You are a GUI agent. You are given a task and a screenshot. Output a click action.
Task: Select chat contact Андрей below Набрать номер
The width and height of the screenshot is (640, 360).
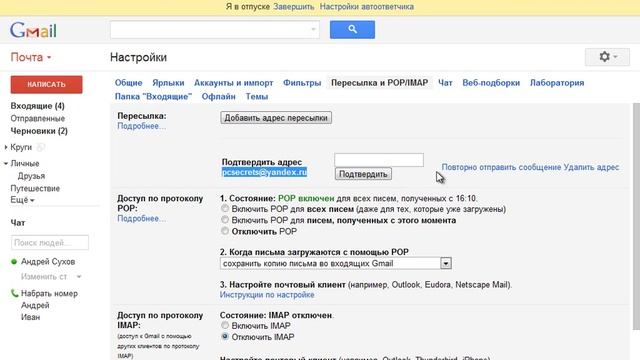click(x=35, y=305)
